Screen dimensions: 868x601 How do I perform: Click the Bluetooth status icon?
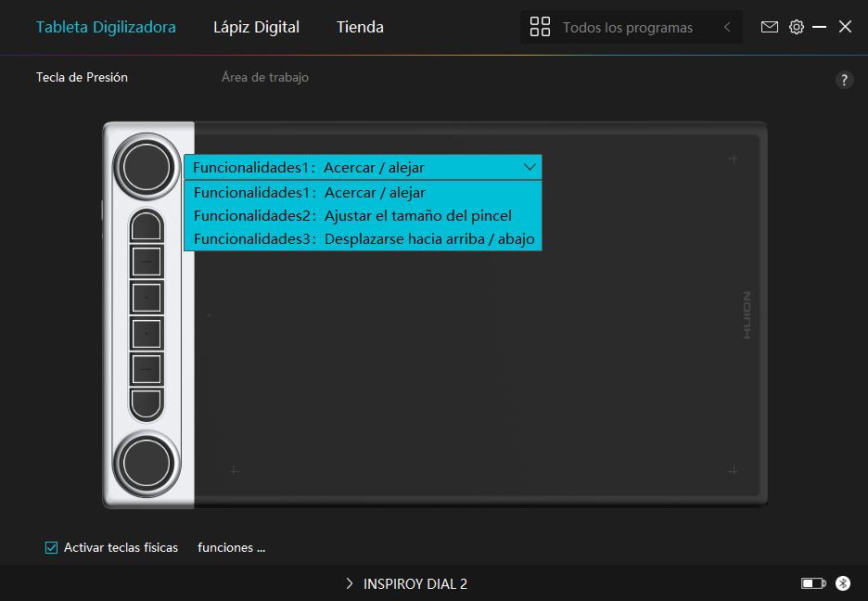click(x=842, y=583)
